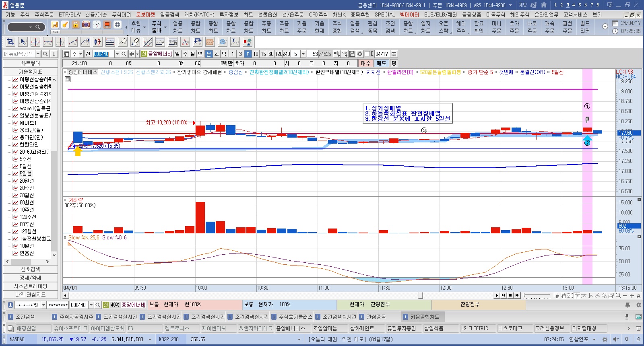Select the arrow pointer tool
The width and height of the screenshot is (644, 346).
click(x=23, y=42)
